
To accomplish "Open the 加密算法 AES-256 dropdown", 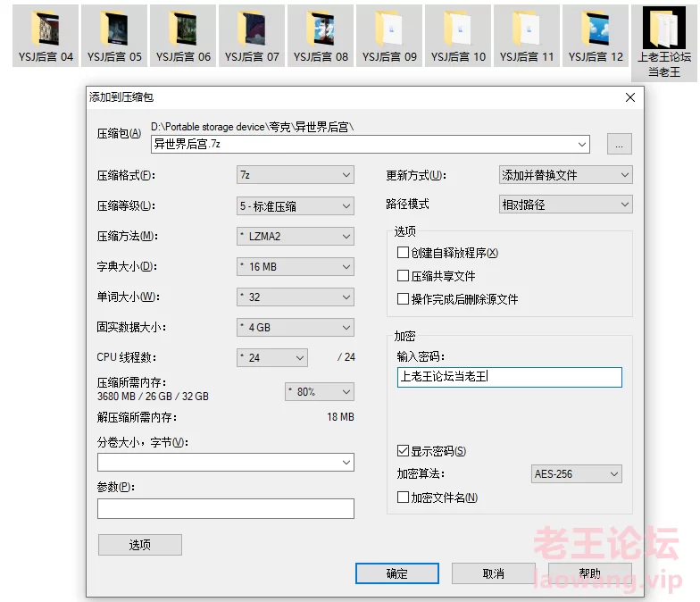I will pyautogui.click(x=577, y=473).
